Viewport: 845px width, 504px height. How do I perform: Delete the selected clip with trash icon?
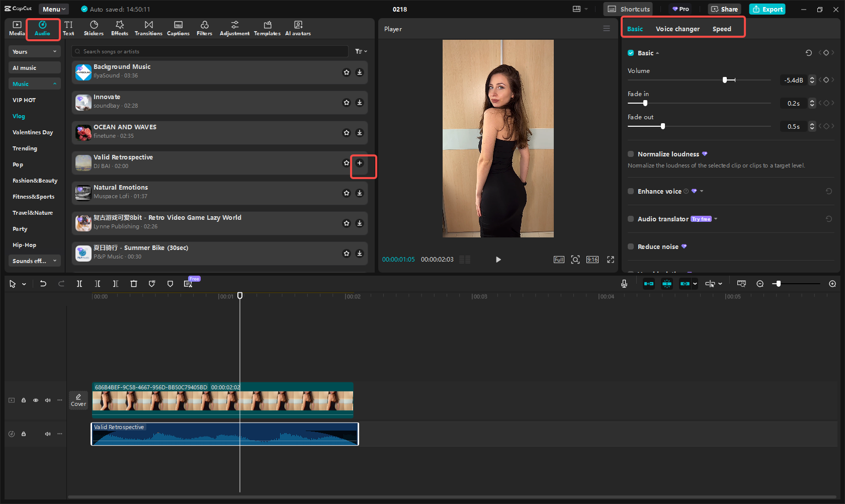(134, 284)
